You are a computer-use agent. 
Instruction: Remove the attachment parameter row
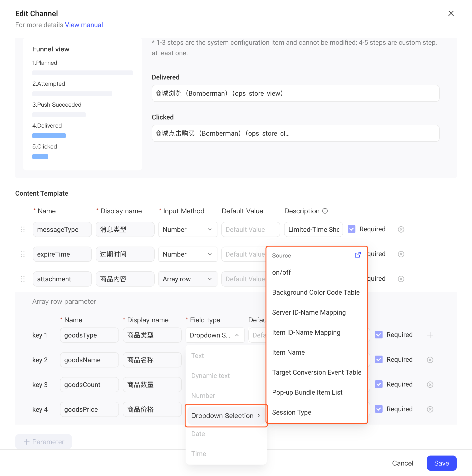click(401, 279)
